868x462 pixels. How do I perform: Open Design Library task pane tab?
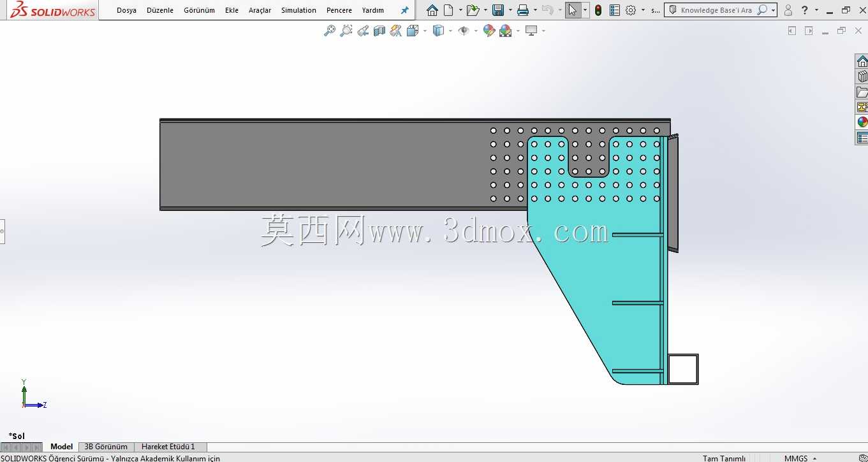click(x=862, y=76)
